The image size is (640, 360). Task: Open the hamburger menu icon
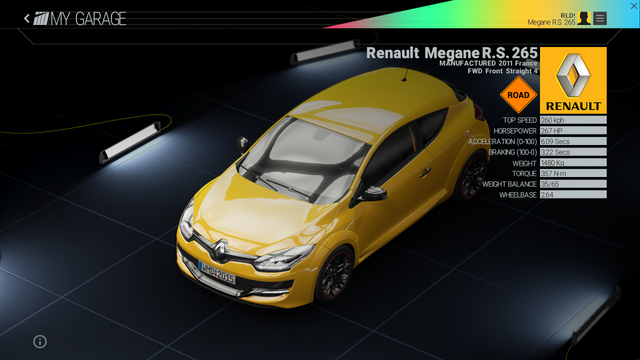600,18
